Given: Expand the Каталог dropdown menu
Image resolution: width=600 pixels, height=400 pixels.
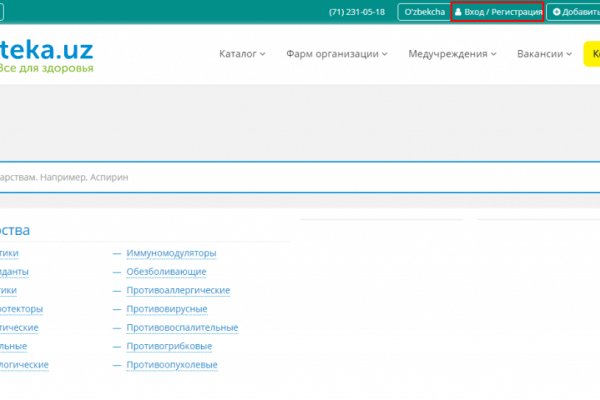Looking at the screenshot, I should (242, 54).
